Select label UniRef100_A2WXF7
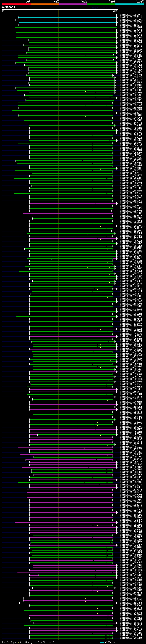Image resolution: width=146 pixels, height=644 pixels. pos(131,545)
